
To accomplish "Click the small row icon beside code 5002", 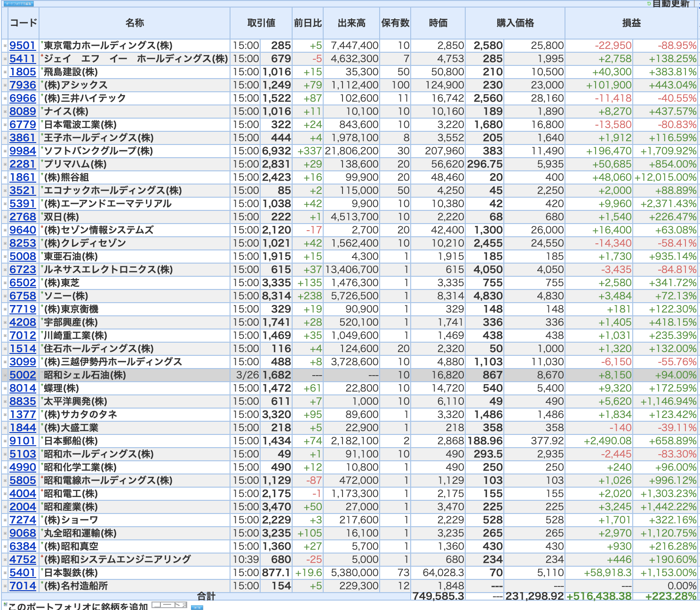I will click(x=5, y=375).
